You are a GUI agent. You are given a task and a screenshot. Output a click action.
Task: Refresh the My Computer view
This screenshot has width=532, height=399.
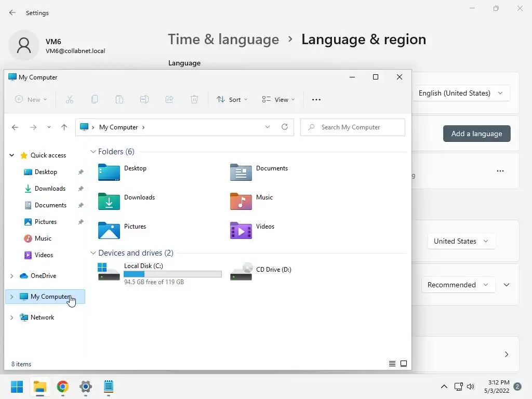coord(285,127)
